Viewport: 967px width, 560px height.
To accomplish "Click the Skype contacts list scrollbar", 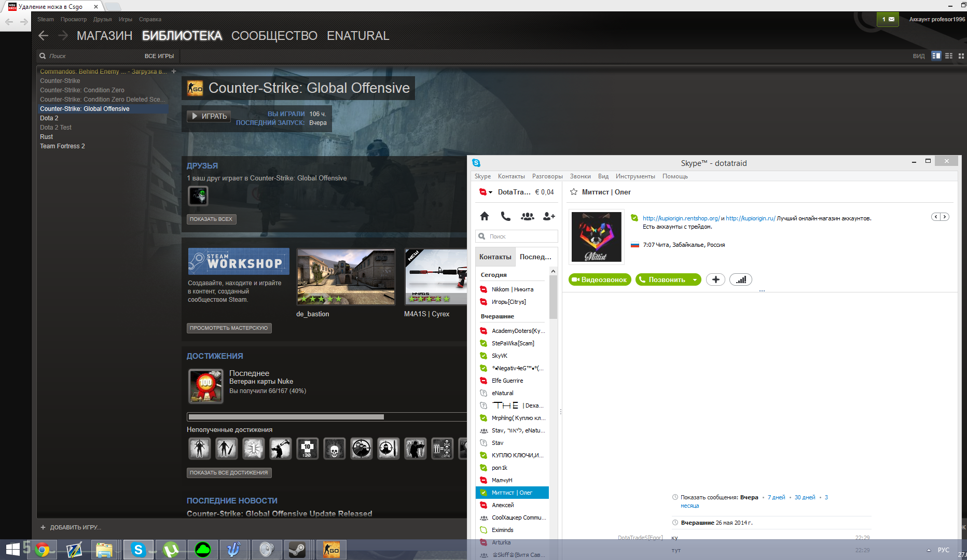I will pos(553,297).
